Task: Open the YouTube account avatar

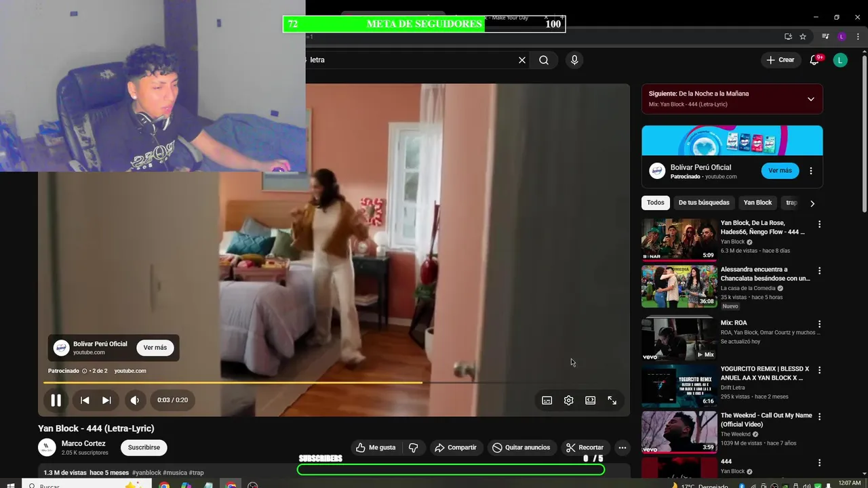Action: (840, 60)
